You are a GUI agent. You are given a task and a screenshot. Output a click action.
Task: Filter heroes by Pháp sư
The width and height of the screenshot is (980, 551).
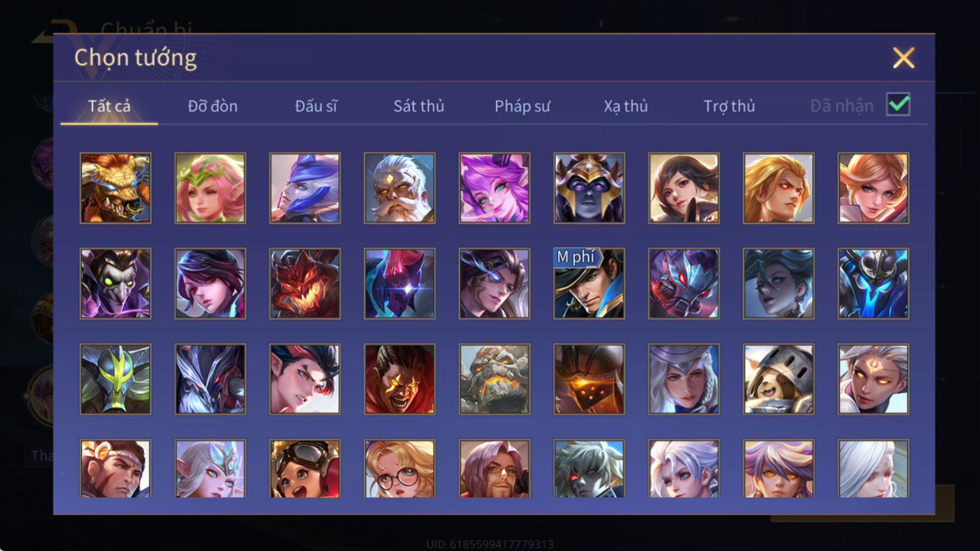pos(522,106)
